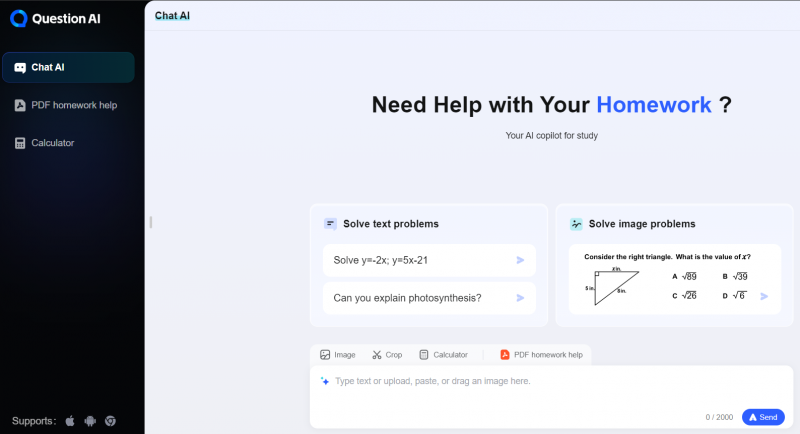Click the 'Supports:' label
Screen dimensions: 800x434
[34, 421]
